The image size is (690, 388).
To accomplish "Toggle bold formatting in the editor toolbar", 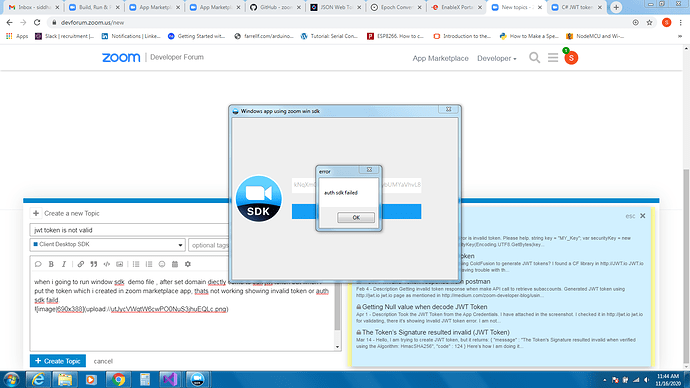I will [51, 264].
